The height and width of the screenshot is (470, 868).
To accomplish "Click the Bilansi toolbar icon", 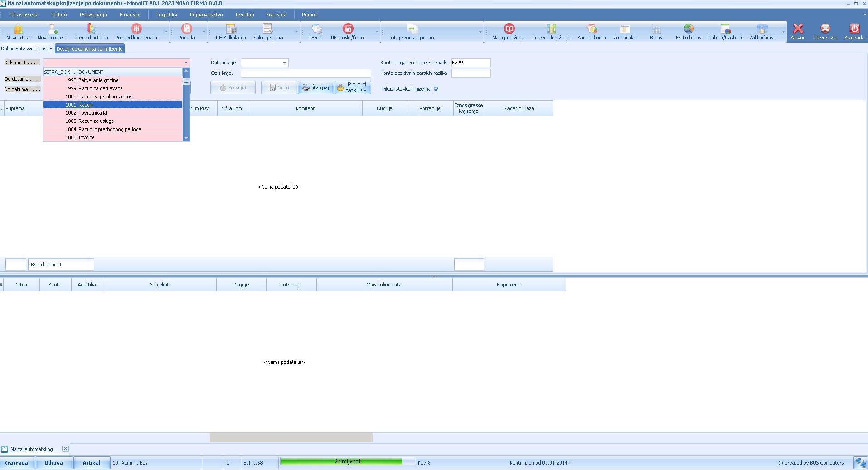I will click(656, 32).
